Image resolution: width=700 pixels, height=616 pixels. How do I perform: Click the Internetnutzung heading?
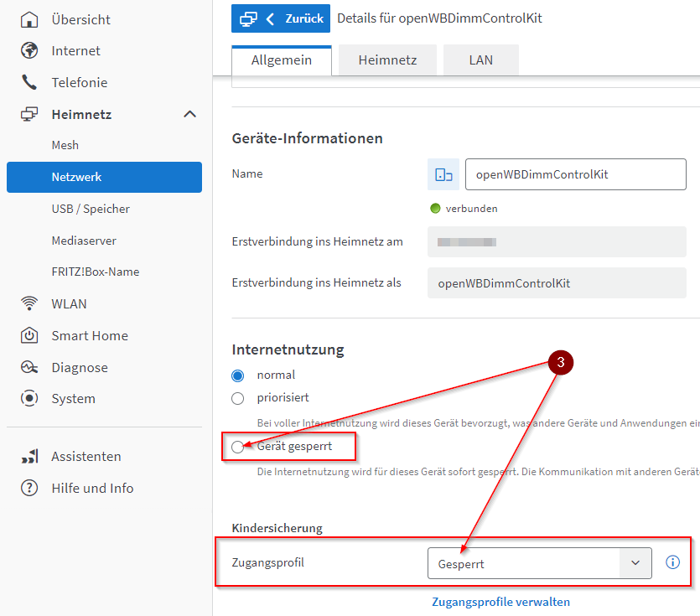coord(288,349)
